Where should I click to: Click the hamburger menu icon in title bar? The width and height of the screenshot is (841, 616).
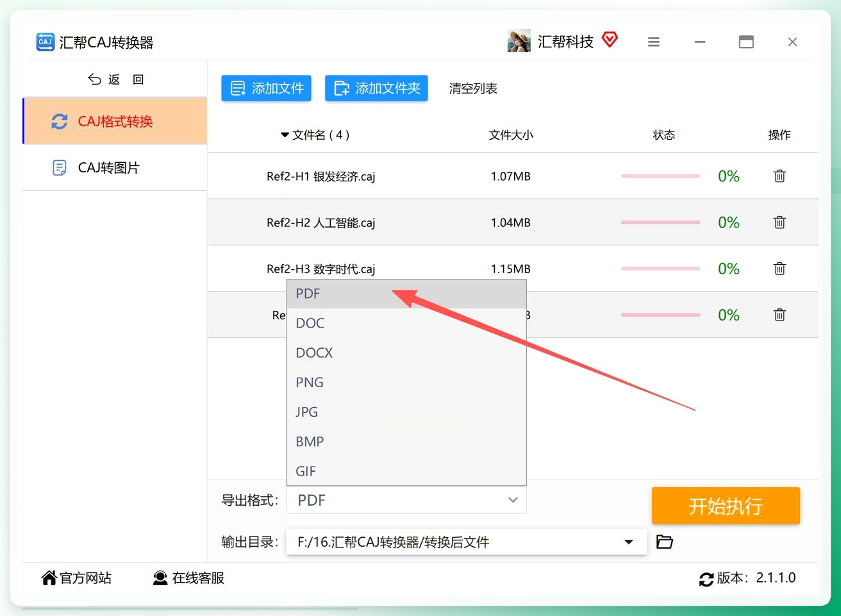tap(654, 42)
